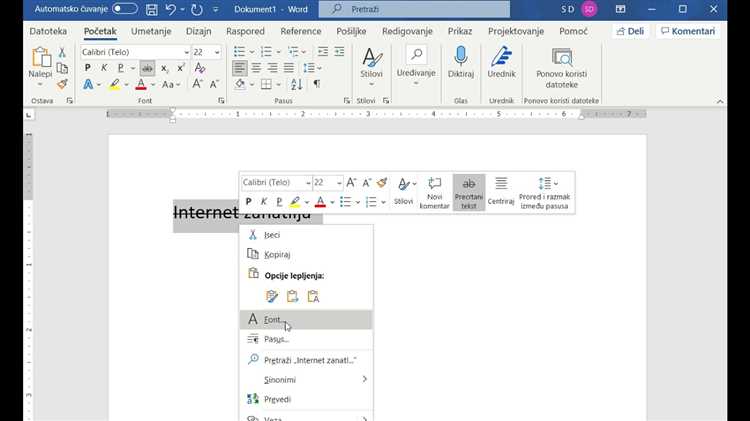Toggle italic K button in ribbon

(104, 68)
